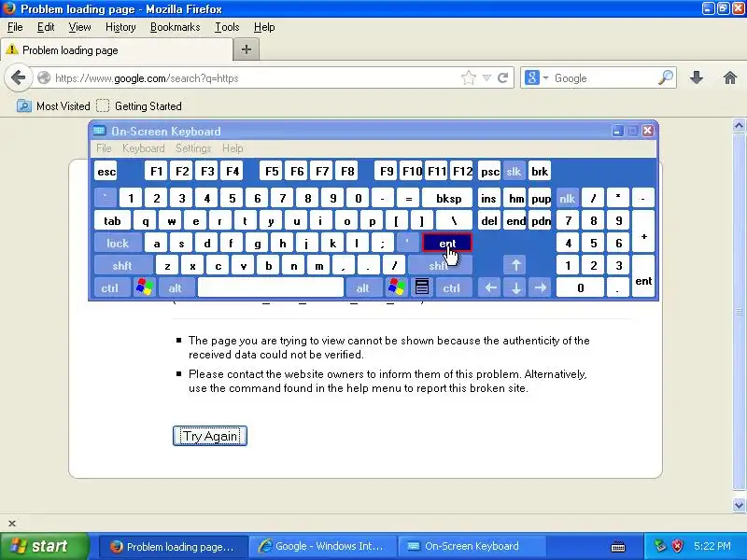747x560 pixels.
Task: Click the numpad plus key
Action: click(x=643, y=231)
